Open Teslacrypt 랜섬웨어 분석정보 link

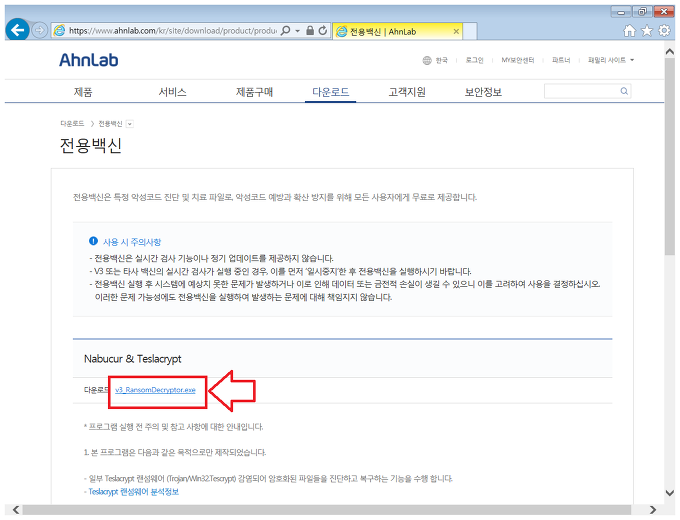coord(134,492)
